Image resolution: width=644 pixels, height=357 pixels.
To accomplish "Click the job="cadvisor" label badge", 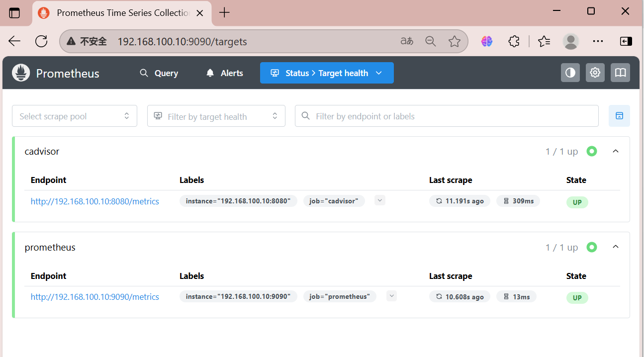I will coord(334,201).
